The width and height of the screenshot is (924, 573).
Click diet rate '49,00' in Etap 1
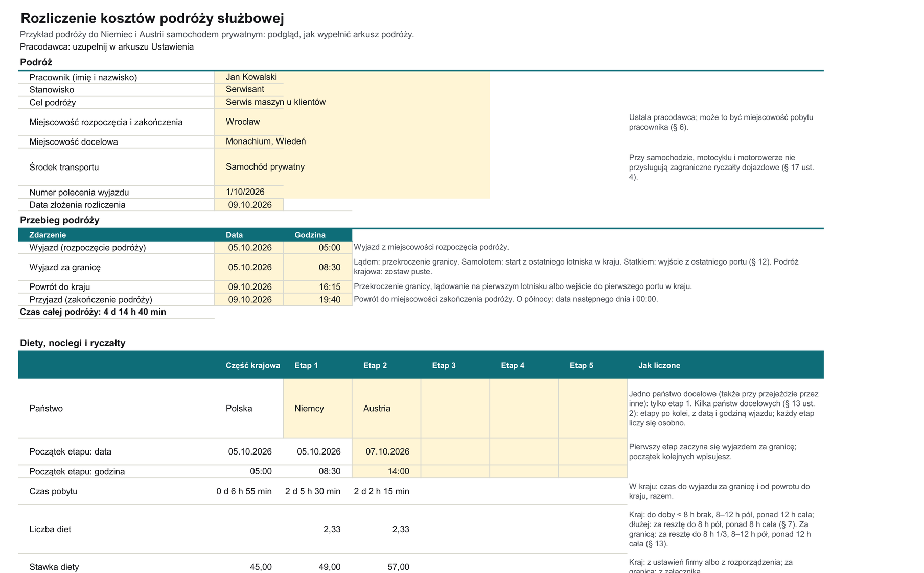click(330, 567)
